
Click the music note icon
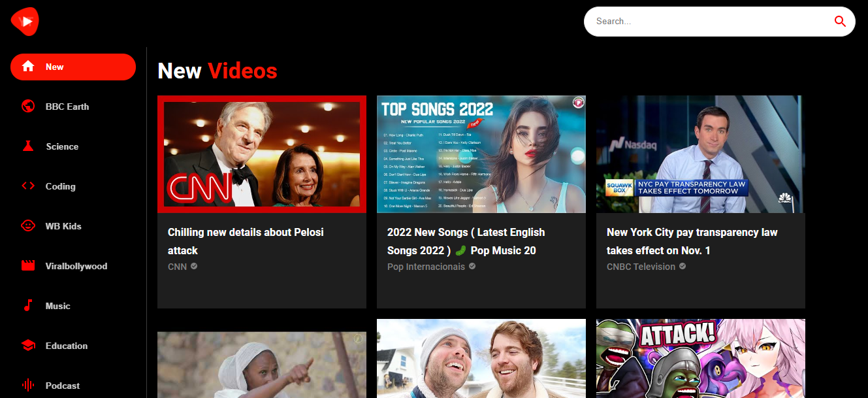(x=28, y=306)
